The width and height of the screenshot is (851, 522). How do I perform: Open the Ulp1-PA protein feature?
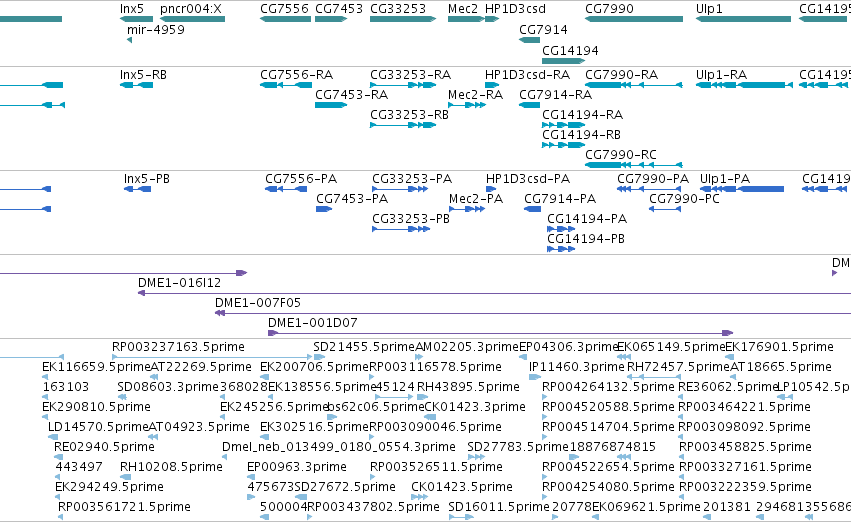(x=742, y=189)
